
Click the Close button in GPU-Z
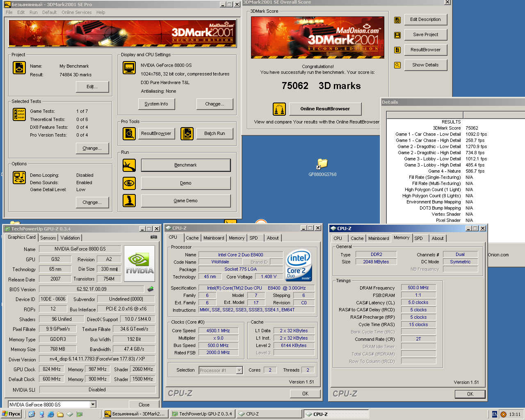click(x=144, y=404)
